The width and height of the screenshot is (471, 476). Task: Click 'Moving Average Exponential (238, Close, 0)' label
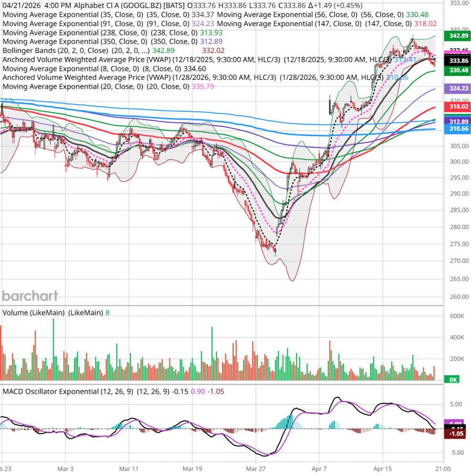tap(75, 33)
